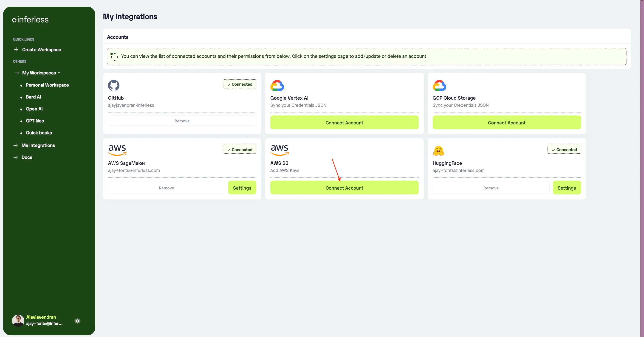Remove the connected GitHub account
This screenshot has height=337, width=644.
click(x=182, y=121)
